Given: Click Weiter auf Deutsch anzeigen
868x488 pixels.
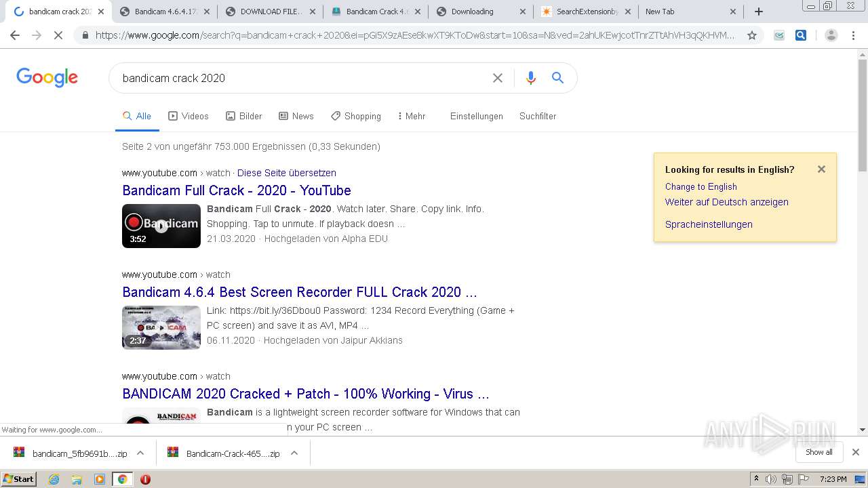Looking at the screenshot, I should pos(727,202).
